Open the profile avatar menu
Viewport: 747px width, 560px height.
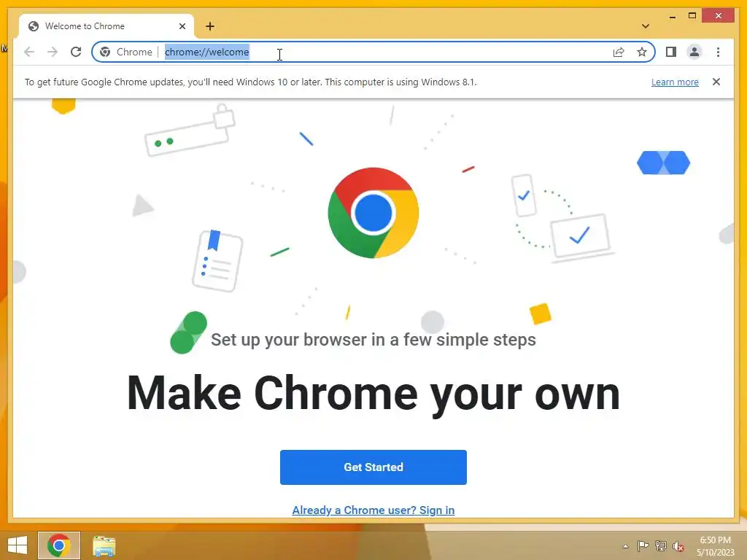click(694, 52)
